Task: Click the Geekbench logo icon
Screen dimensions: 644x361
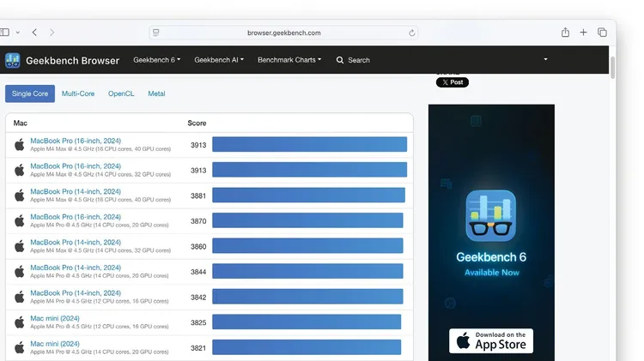Action: pyautogui.click(x=13, y=60)
